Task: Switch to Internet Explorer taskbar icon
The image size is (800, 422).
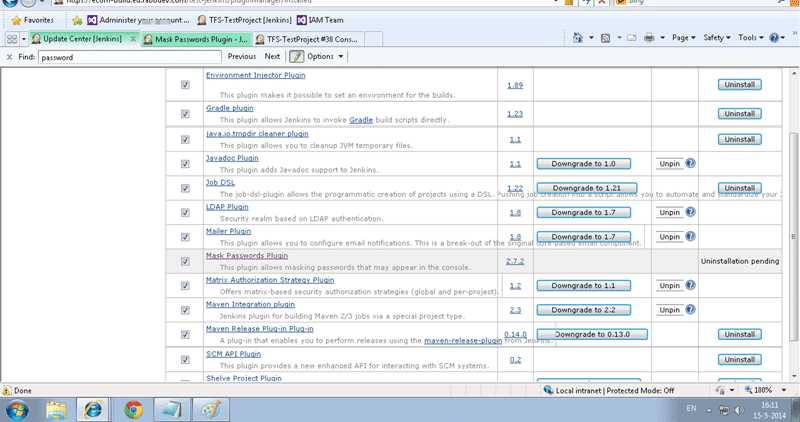Action: click(x=93, y=410)
